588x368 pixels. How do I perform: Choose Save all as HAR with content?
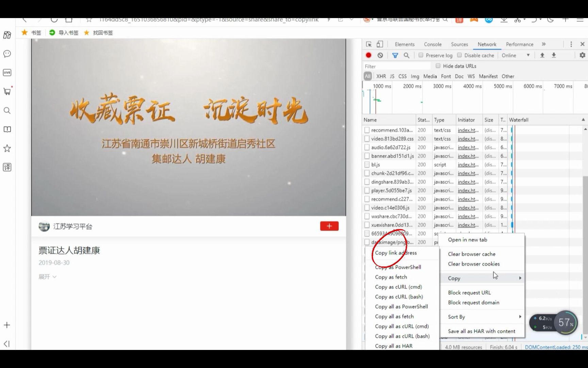pyautogui.click(x=481, y=331)
